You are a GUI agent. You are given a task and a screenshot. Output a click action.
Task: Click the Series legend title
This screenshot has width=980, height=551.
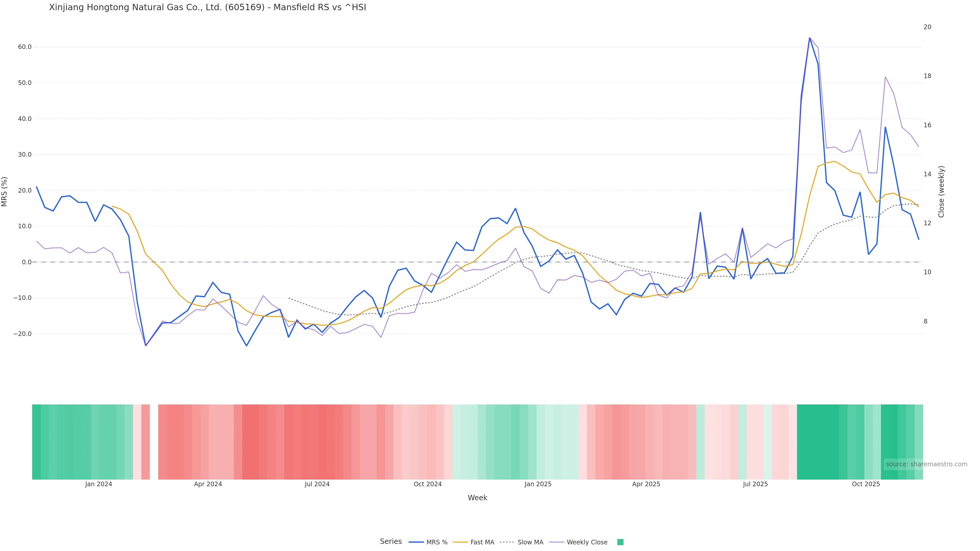point(391,542)
